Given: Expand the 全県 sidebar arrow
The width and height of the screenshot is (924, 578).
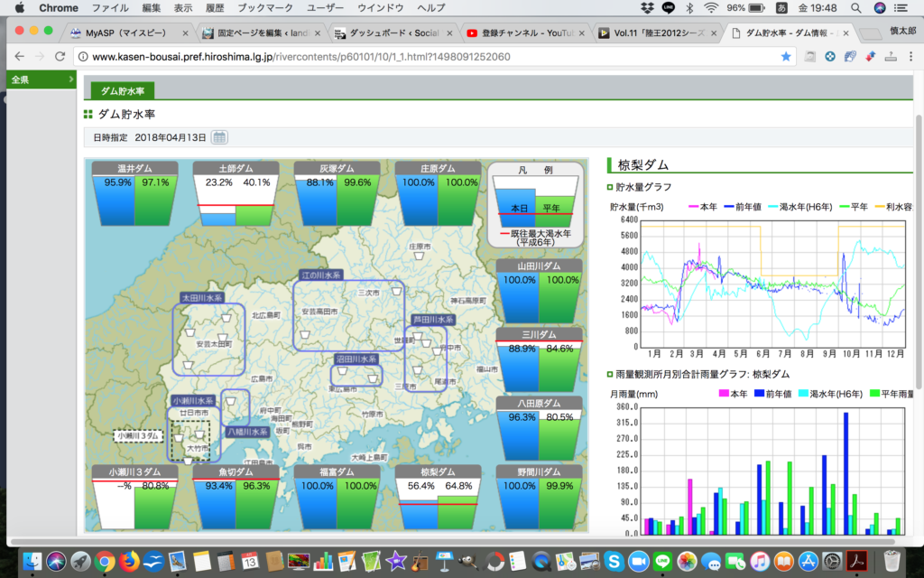Looking at the screenshot, I should pos(71,79).
